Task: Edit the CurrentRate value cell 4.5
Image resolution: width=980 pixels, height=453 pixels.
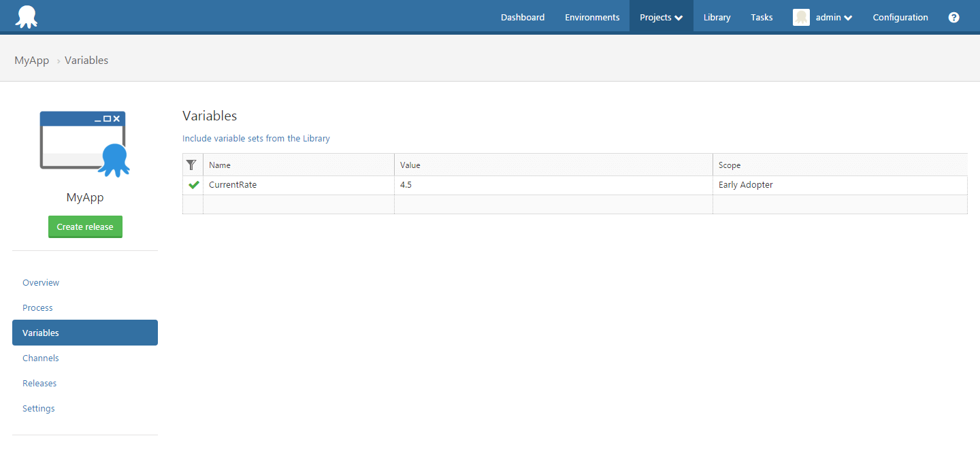Action: click(x=553, y=185)
